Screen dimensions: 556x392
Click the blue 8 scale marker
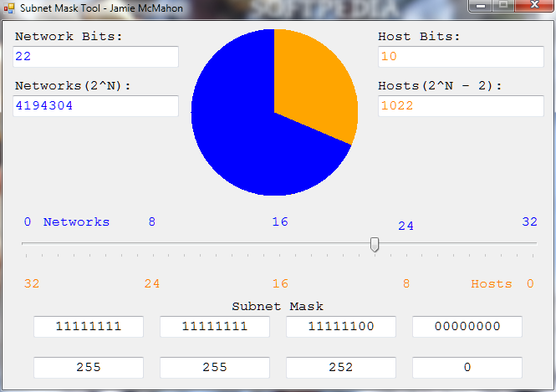click(152, 221)
